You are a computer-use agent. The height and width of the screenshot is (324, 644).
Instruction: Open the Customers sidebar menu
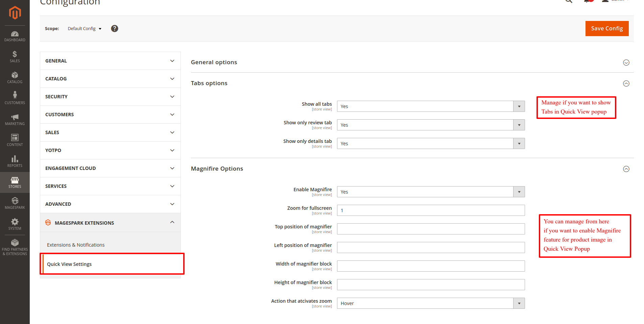[x=15, y=99]
